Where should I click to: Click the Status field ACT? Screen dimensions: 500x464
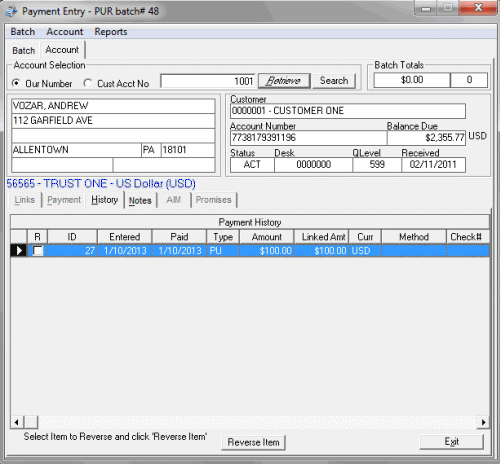(x=252, y=165)
